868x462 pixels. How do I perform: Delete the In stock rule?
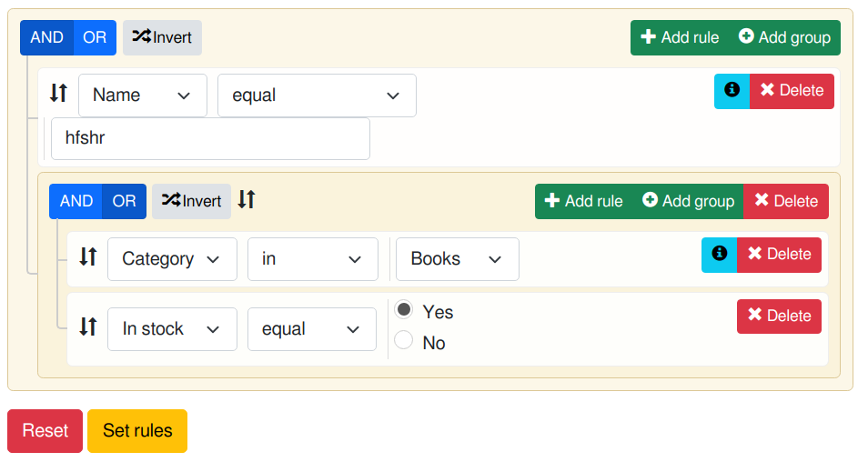[779, 316]
